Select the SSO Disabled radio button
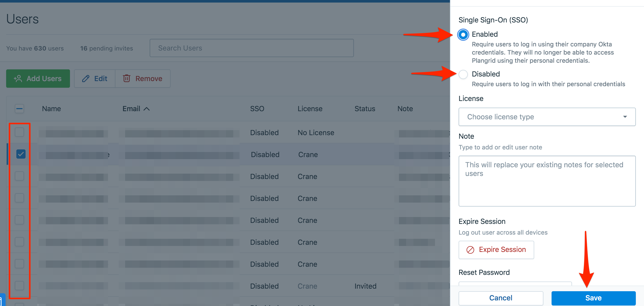The width and height of the screenshot is (644, 306). point(463,74)
